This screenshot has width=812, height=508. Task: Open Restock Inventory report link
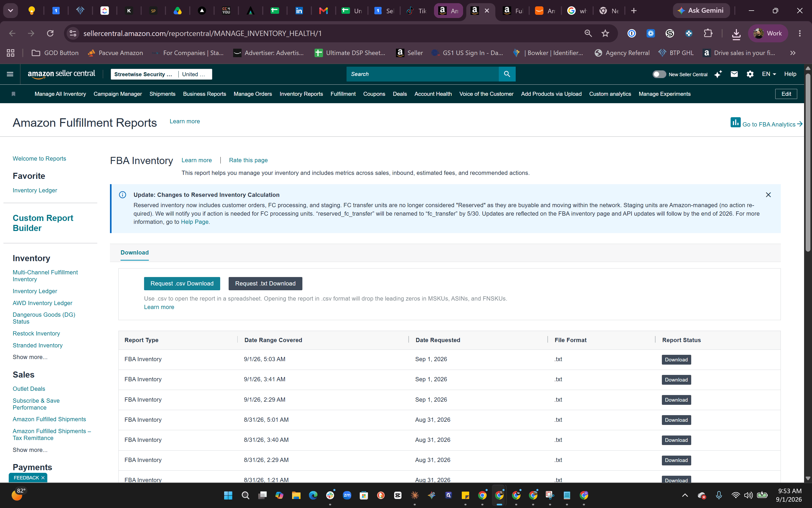pos(36,334)
